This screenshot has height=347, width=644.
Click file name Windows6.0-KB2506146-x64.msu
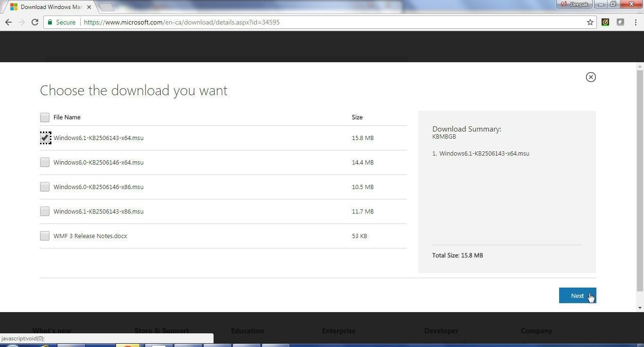click(x=99, y=162)
